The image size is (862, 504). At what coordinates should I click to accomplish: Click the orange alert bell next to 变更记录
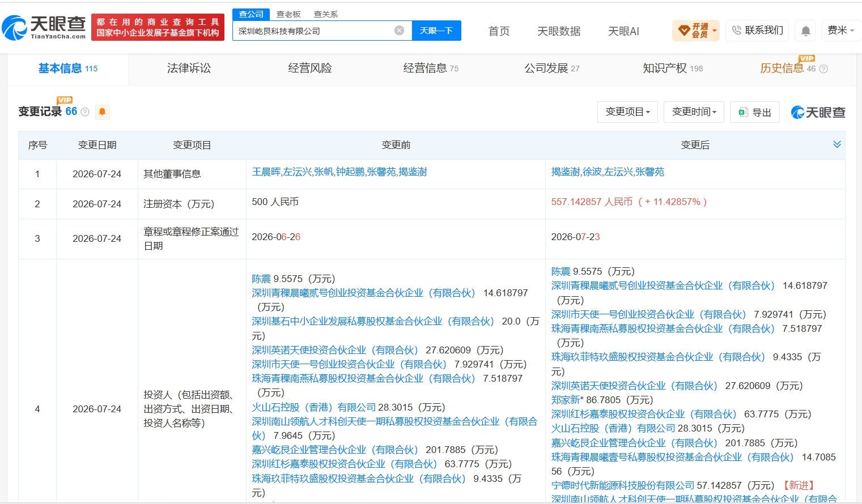(x=102, y=112)
